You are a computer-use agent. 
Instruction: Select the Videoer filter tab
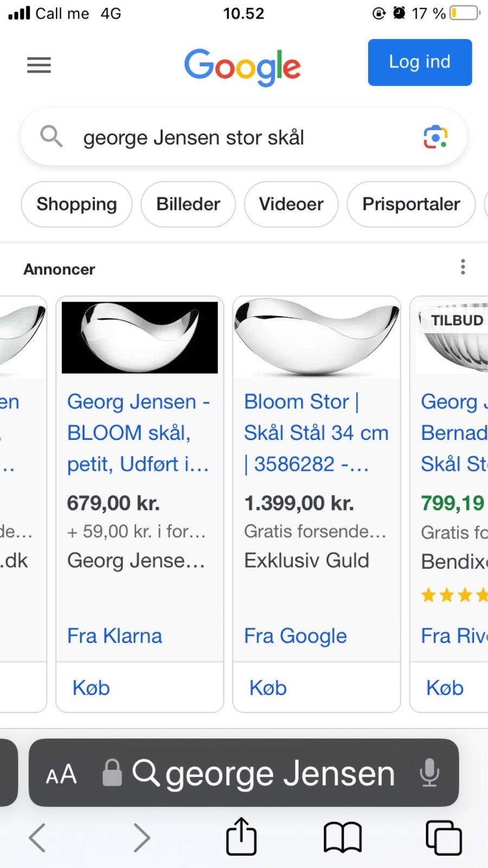291,205
